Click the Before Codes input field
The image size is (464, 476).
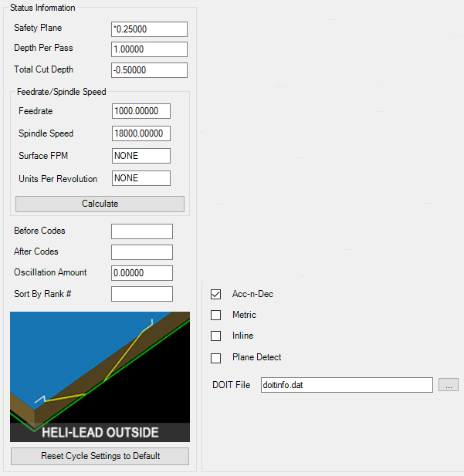(x=142, y=231)
